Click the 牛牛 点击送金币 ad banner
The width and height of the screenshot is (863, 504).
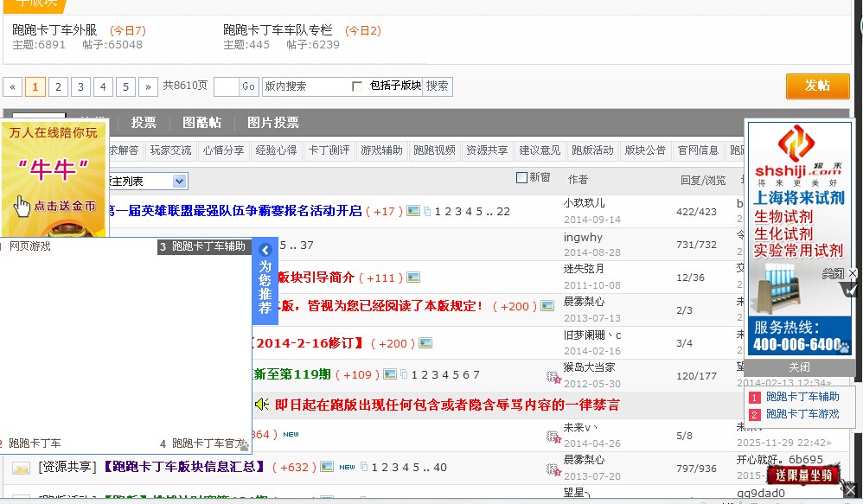click(54, 178)
